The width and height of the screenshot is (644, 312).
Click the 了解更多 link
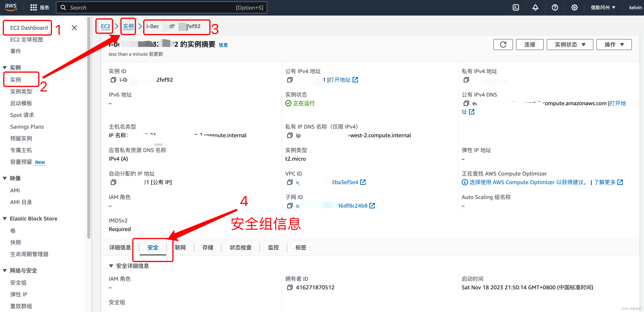point(604,182)
